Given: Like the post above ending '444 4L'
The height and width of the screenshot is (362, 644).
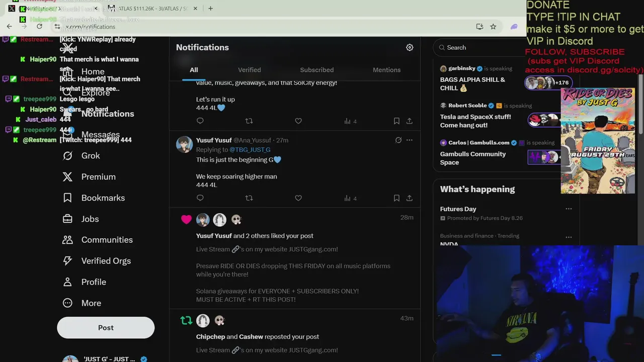Looking at the screenshot, I should tap(298, 121).
